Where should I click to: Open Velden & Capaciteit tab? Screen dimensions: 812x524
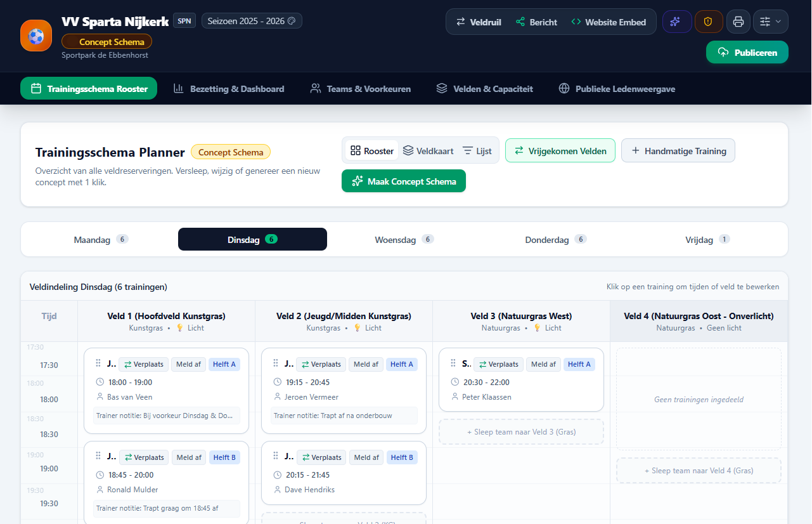click(x=485, y=89)
